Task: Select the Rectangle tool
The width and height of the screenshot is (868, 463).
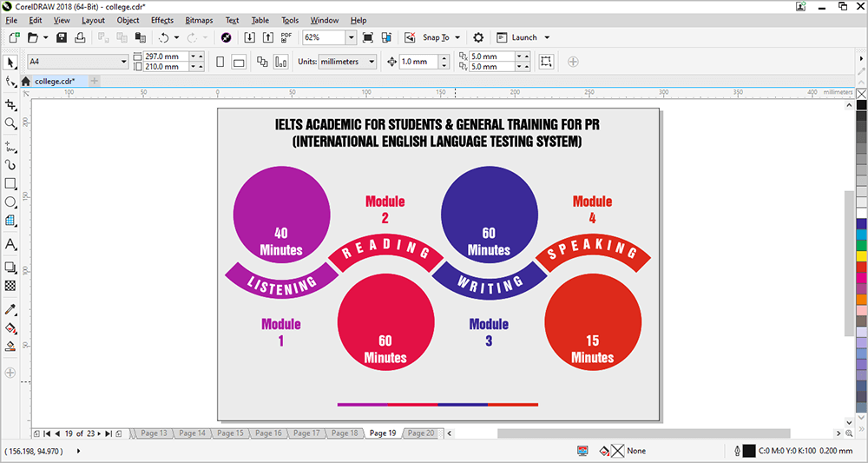Action: point(10,183)
